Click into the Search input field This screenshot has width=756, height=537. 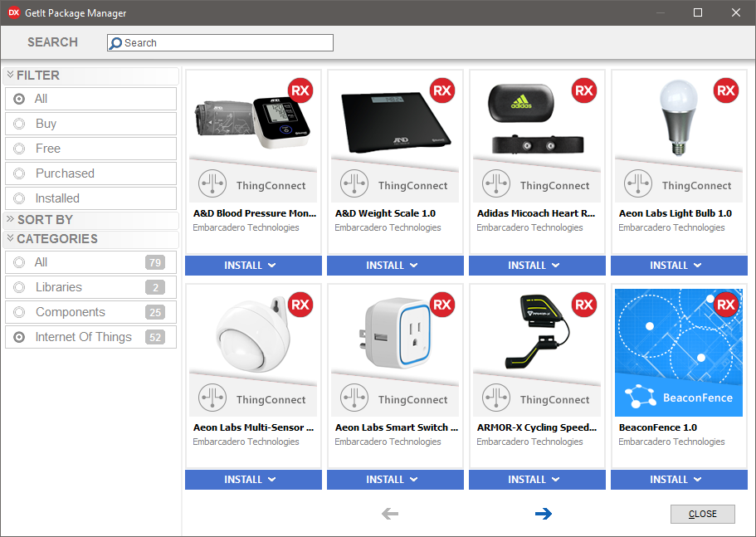220,43
